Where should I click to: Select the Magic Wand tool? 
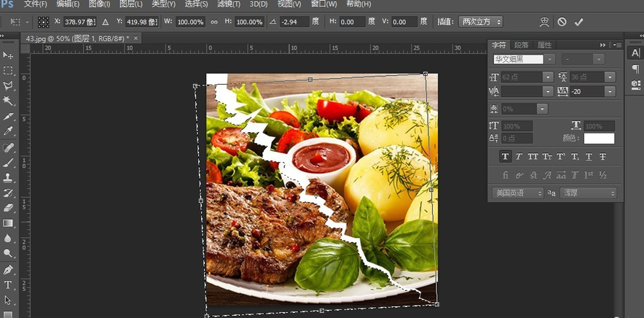8,101
